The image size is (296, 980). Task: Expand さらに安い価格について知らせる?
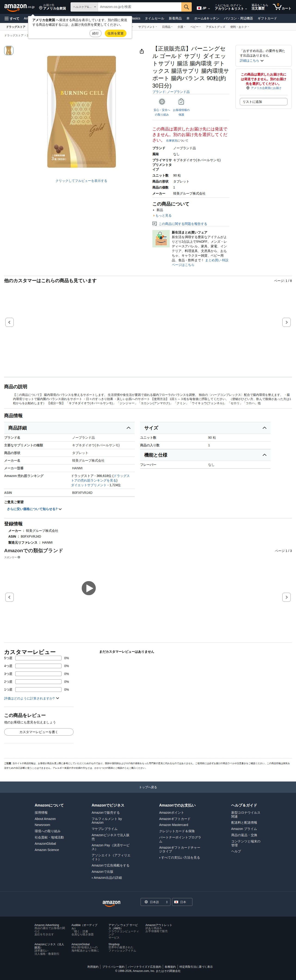(34, 509)
